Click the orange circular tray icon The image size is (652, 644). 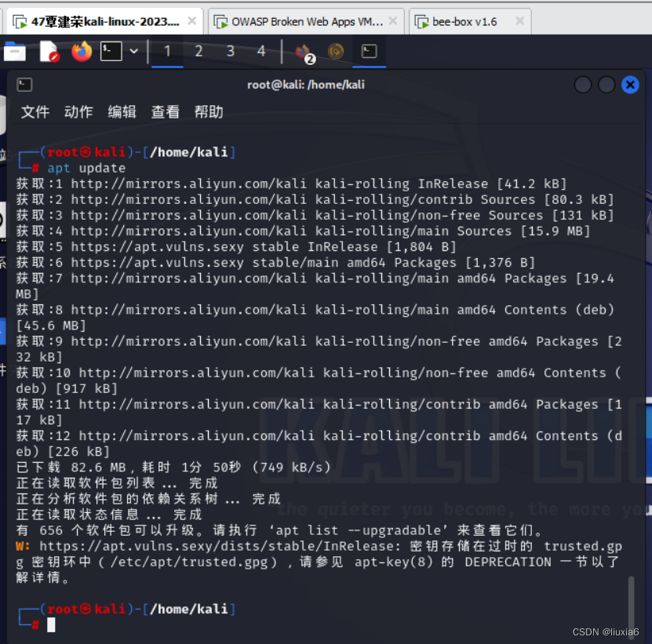pos(336,52)
